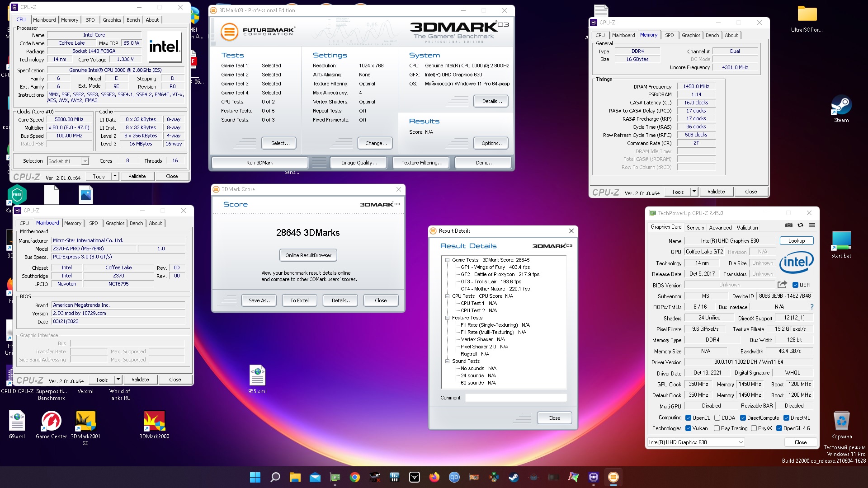
Task: Collapse the CPU Tests tree node
Action: (x=447, y=296)
